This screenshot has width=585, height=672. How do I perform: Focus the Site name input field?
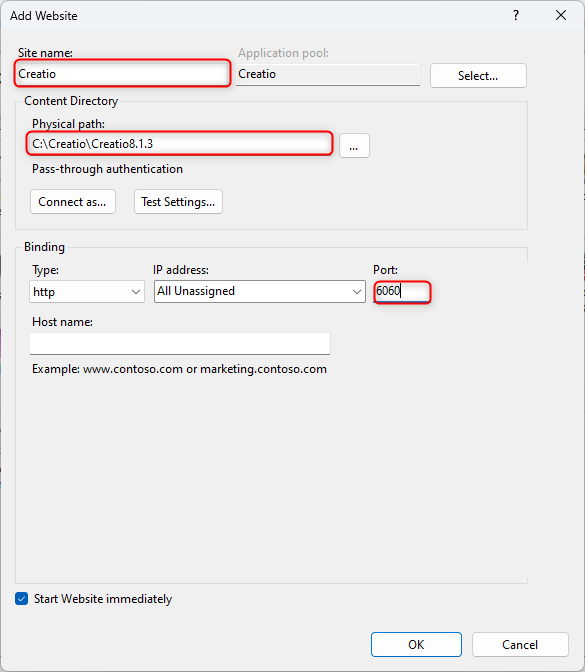coord(123,74)
